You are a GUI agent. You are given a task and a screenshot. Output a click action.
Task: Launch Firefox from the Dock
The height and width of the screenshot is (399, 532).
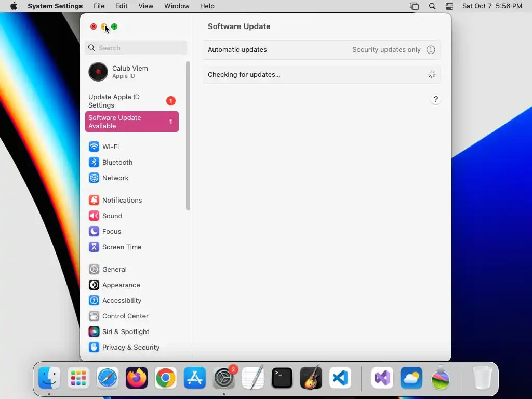(137, 378)
